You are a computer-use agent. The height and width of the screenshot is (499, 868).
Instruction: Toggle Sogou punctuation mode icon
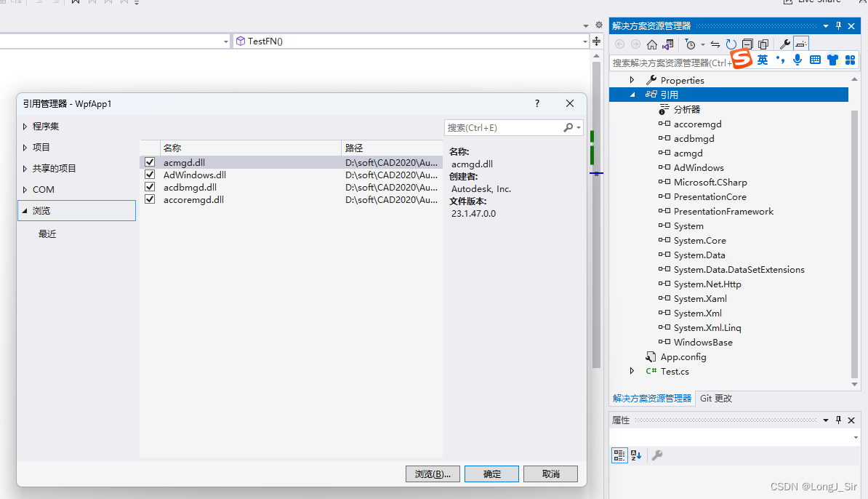tap(780, 60)
